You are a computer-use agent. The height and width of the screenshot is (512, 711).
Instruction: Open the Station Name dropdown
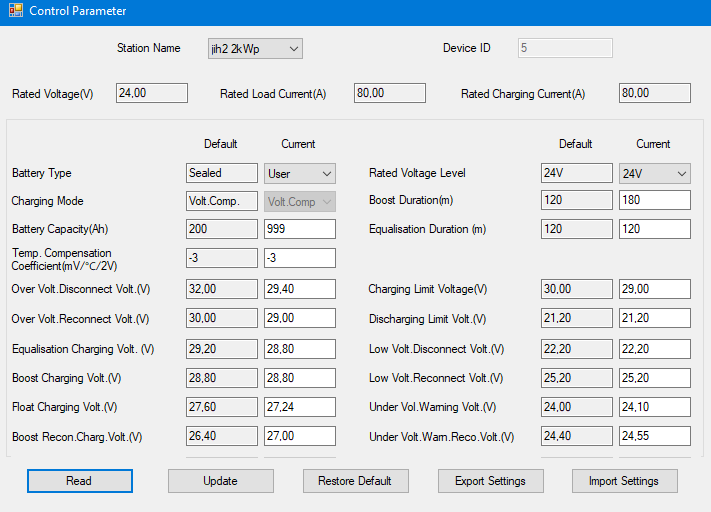tap(255, 48)
